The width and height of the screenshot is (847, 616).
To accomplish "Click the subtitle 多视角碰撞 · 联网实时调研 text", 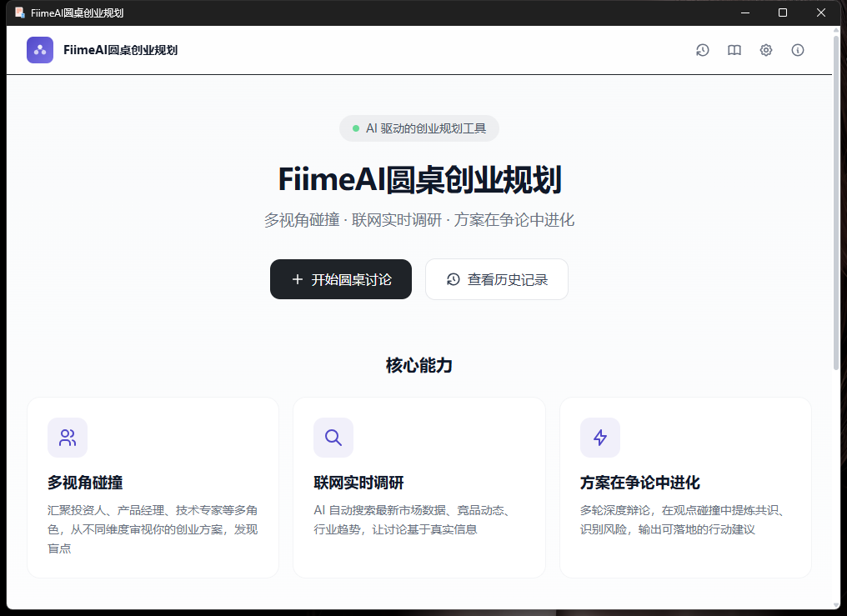I will click(419, 220).
